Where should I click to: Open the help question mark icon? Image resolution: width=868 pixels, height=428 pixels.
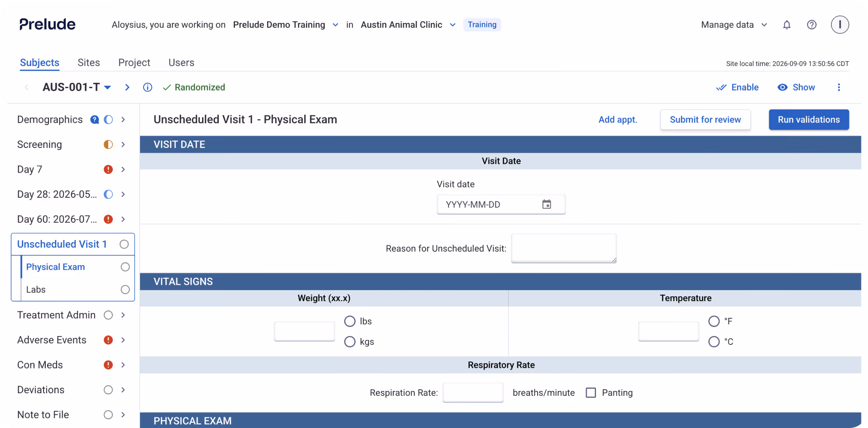(812, 25)
